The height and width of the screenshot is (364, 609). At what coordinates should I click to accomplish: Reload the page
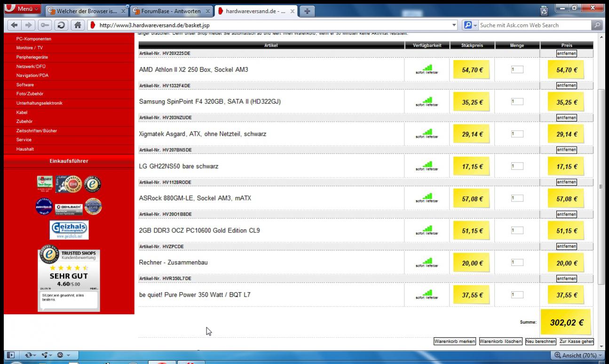point(61,25)
